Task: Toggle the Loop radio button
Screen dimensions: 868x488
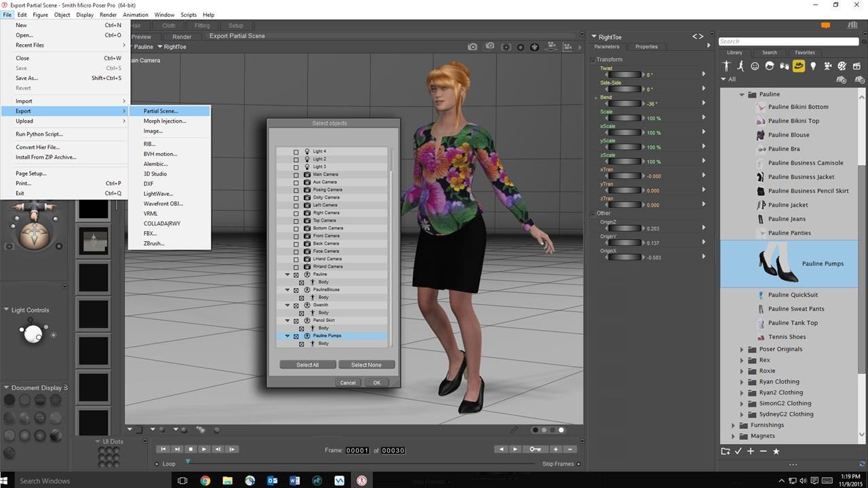Action: (157, 464)
